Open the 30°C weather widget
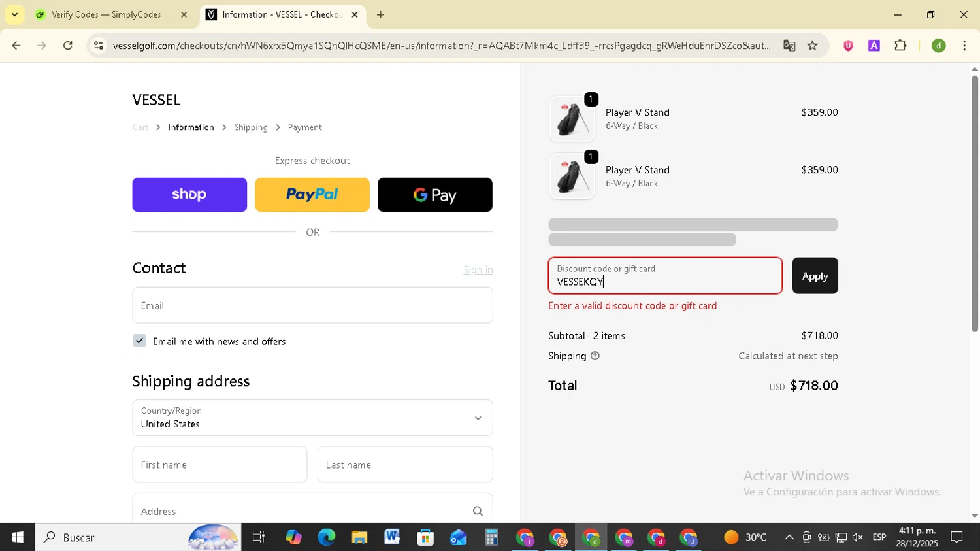 (x=745, y=537)
